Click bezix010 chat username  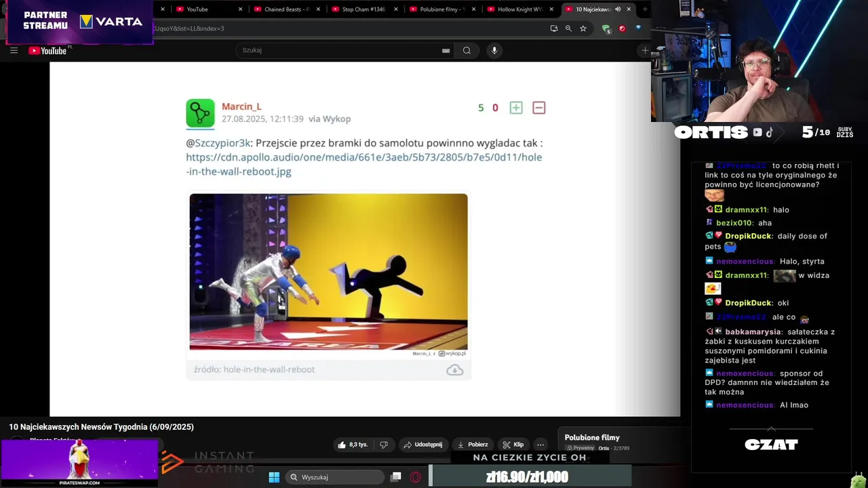tap(734, 223)
